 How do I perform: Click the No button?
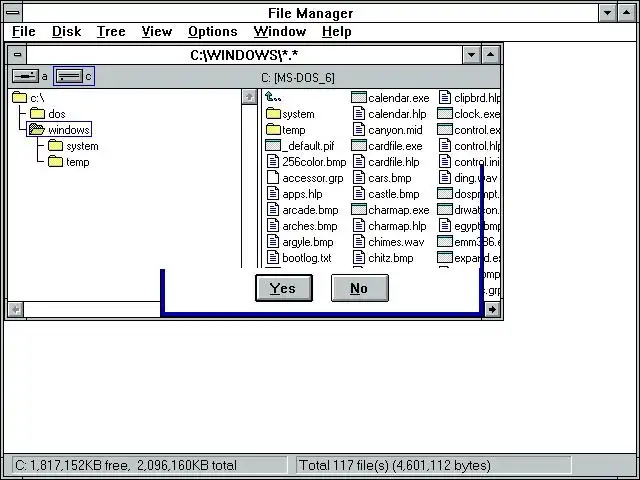point(360,288)
